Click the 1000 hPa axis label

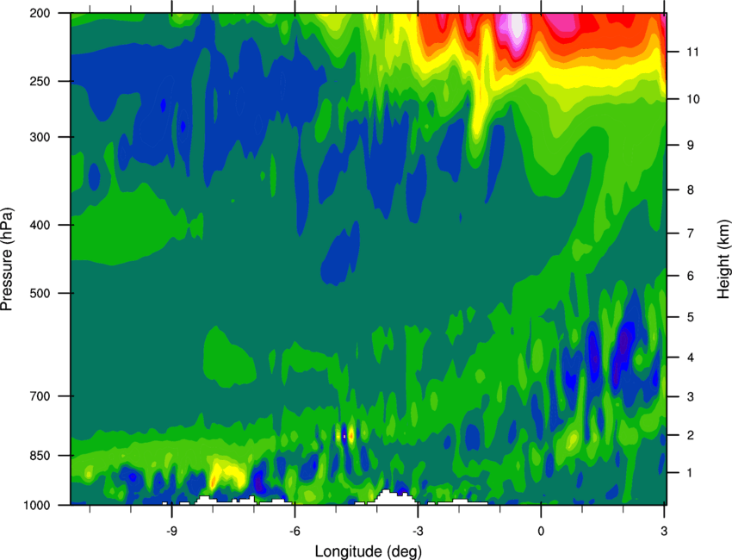click(x=37, y=506)
